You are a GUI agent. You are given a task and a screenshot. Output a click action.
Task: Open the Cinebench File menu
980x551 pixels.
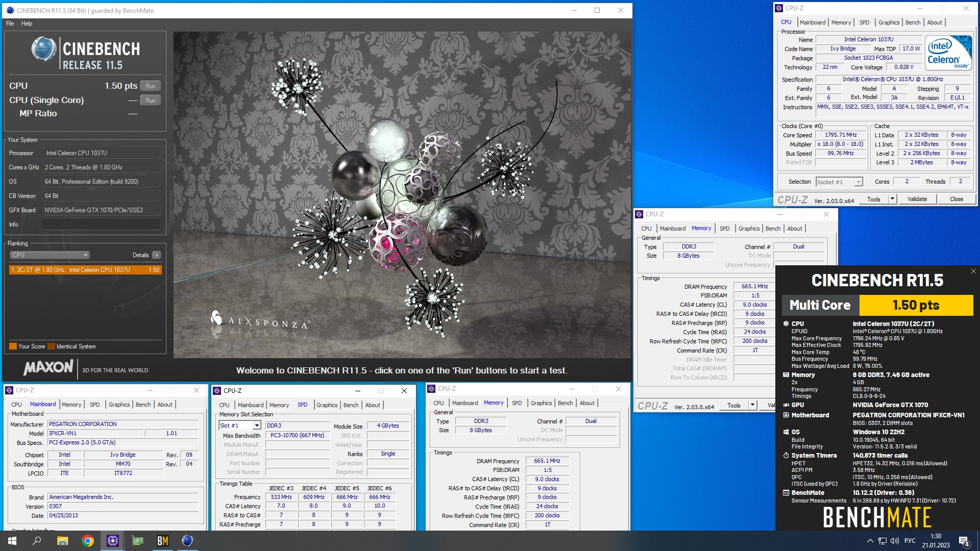10,23
